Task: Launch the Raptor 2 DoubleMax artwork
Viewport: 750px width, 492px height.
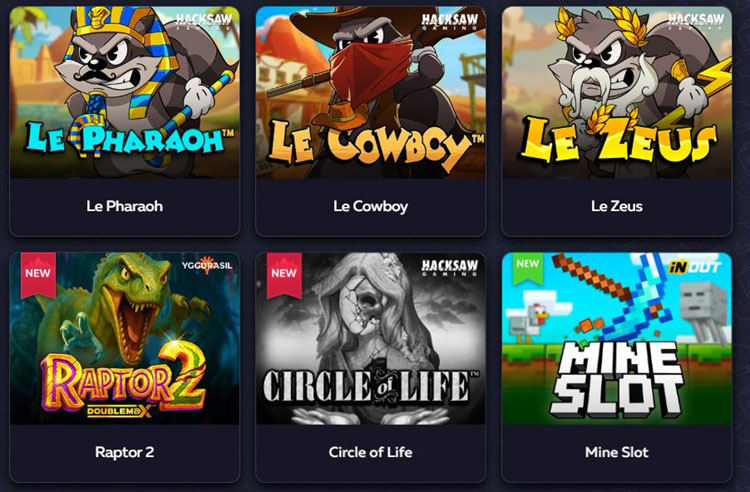Action: click(x=124, y=339)
